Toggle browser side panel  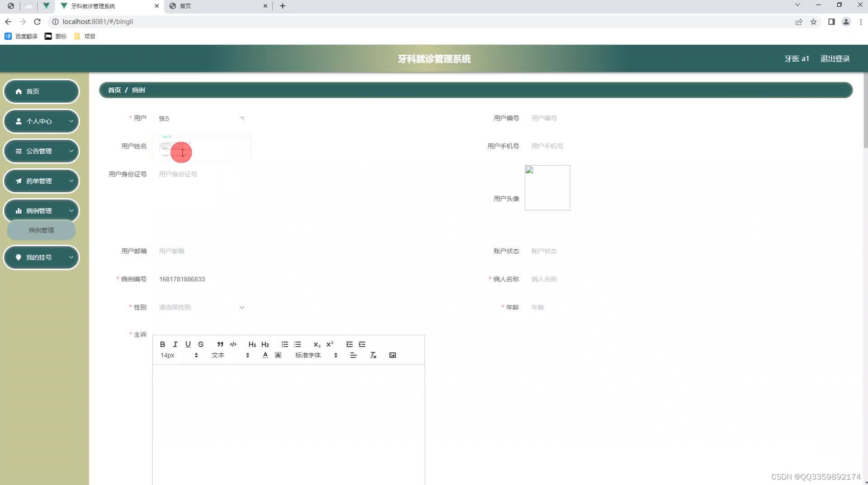click(831, 22)
